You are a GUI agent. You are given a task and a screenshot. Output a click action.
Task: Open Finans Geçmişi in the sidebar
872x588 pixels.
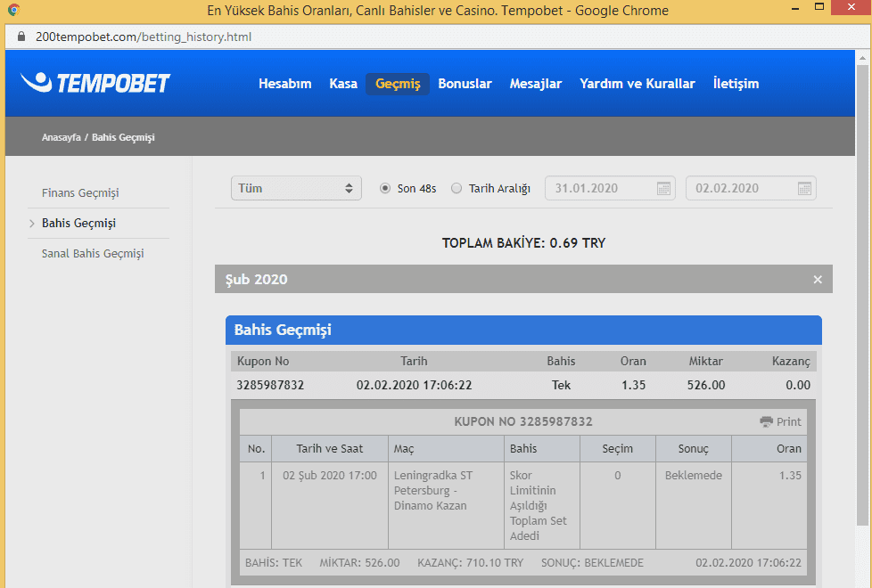(80, 192)
